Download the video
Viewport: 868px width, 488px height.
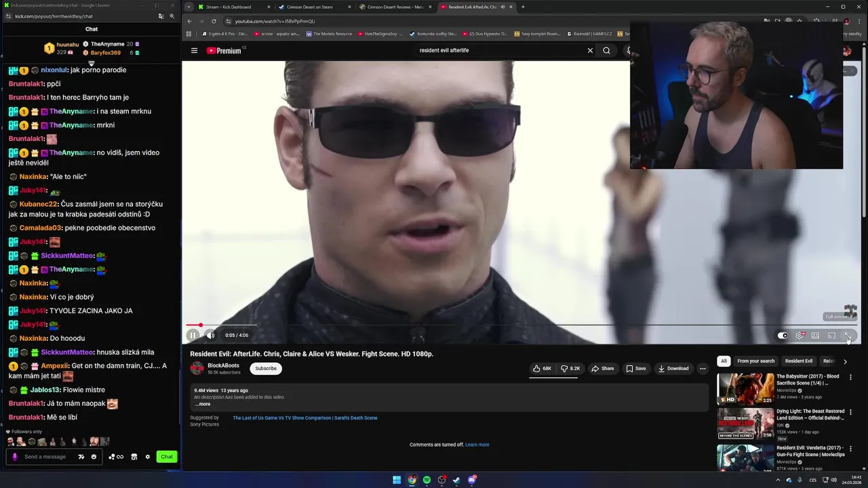click(x=673, y=369)
